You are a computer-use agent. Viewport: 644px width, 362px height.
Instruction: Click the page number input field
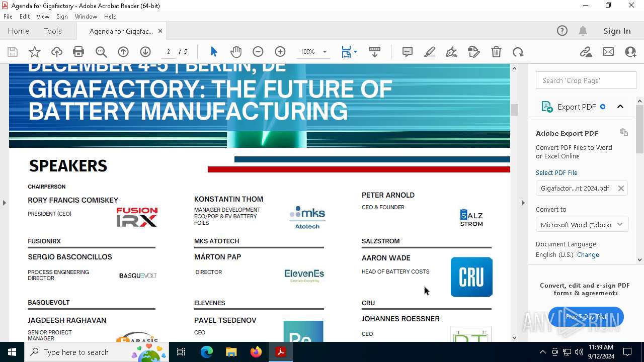point(169,52)
